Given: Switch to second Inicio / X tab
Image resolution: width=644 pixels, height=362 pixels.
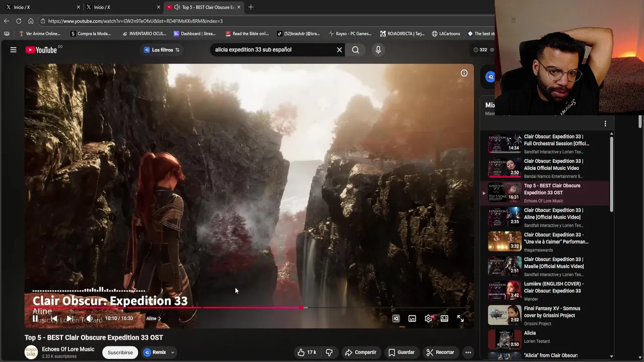Looking at the screenshot, I should [122, 7].
